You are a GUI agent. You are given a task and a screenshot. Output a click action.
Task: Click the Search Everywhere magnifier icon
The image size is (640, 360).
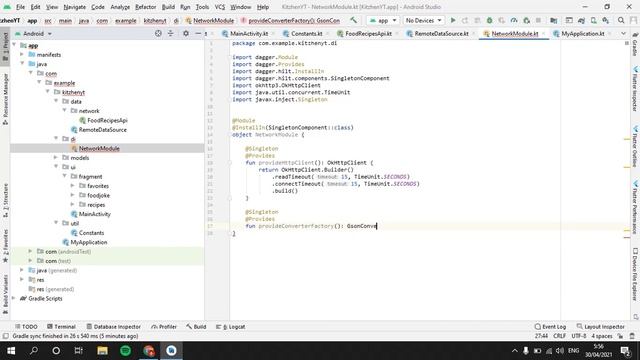pyautogui.click(x=621, y=20)
